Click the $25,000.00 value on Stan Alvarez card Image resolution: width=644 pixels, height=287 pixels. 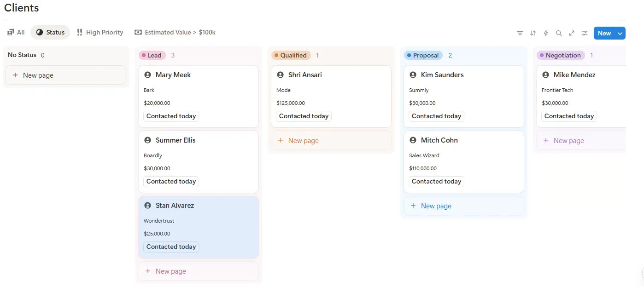pyautogui.click(x=157, y=234)
